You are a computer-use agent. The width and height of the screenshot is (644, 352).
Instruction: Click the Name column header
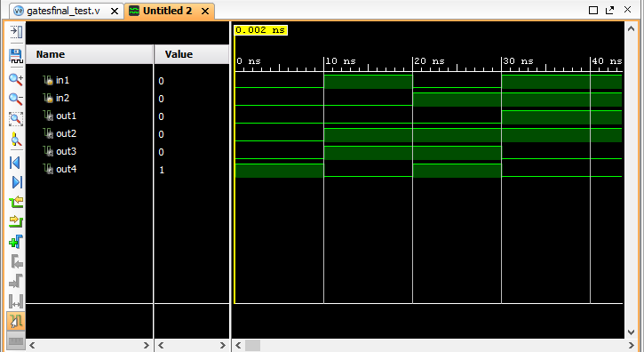pyautogui.click(x=89, y=54)
